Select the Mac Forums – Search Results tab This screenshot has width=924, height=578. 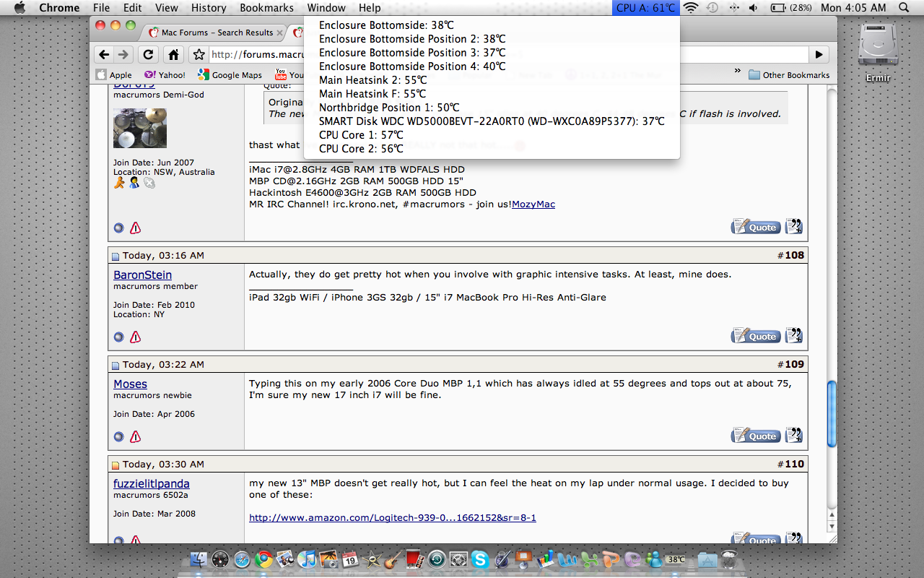pyautogui.click(x=214, y=33)
